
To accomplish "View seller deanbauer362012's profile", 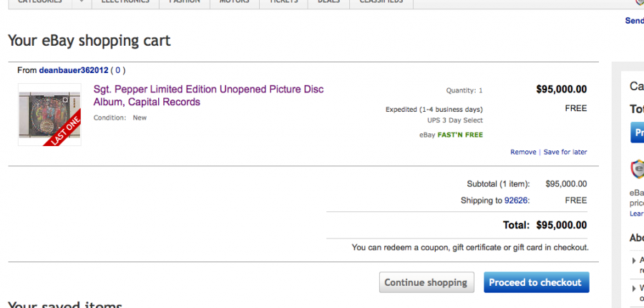I will tap(74, 70).
